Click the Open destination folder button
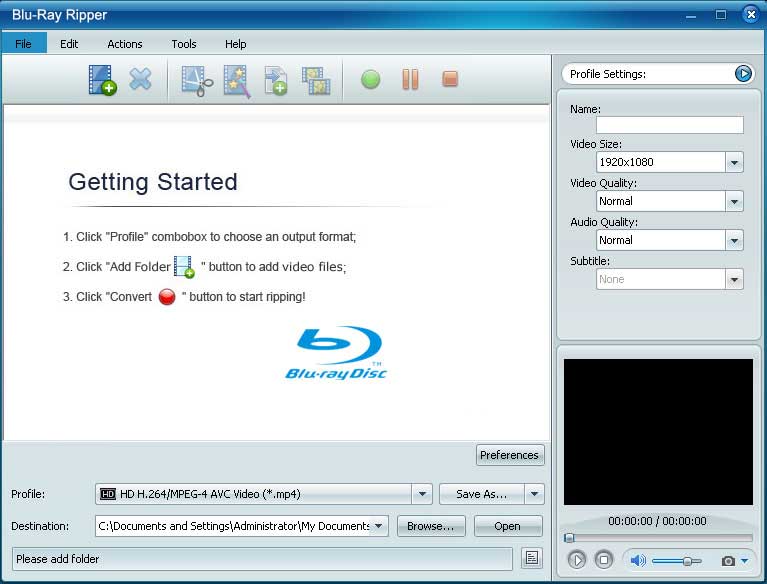The width and height of the screenshot is (767, 584). tap(508, 526)
